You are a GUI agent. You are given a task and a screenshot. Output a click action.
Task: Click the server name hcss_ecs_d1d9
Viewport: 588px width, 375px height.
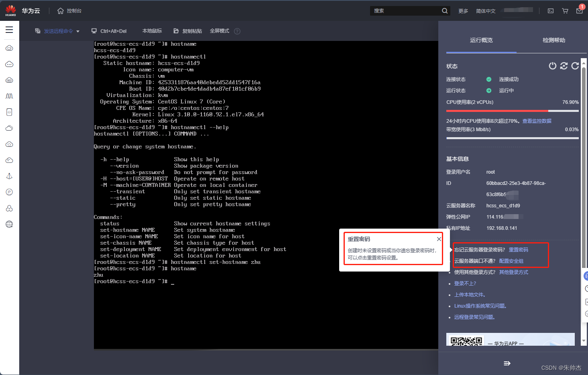point(503,205)
